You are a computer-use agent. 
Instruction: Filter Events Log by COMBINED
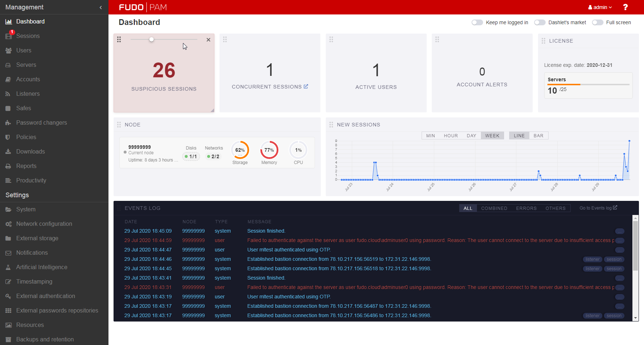[494, 208]
